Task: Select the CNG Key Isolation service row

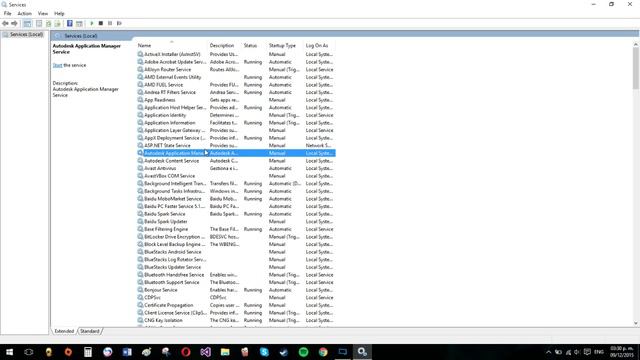Action: (236, 320)
